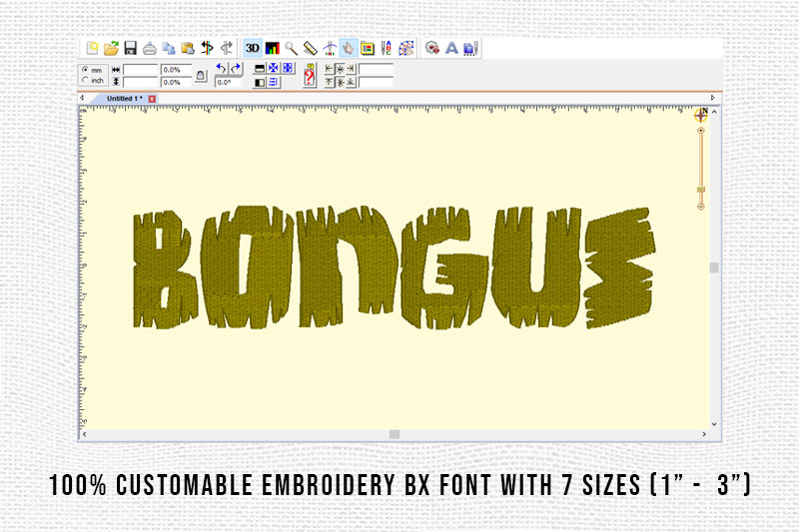Select the ruler Measure tool
Image resolution: width=799 pixels, height=532 pixels.
coord(310,48)
